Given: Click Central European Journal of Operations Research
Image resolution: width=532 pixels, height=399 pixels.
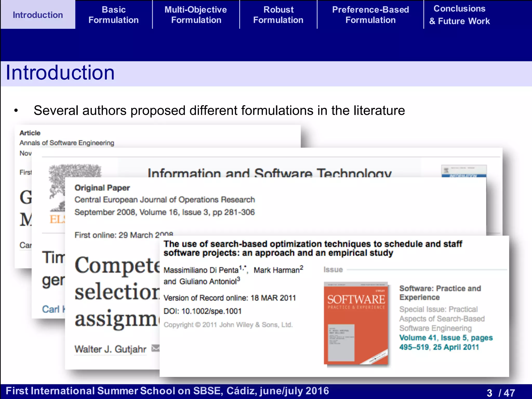Looking at the screenshot, I should point(165,199).
